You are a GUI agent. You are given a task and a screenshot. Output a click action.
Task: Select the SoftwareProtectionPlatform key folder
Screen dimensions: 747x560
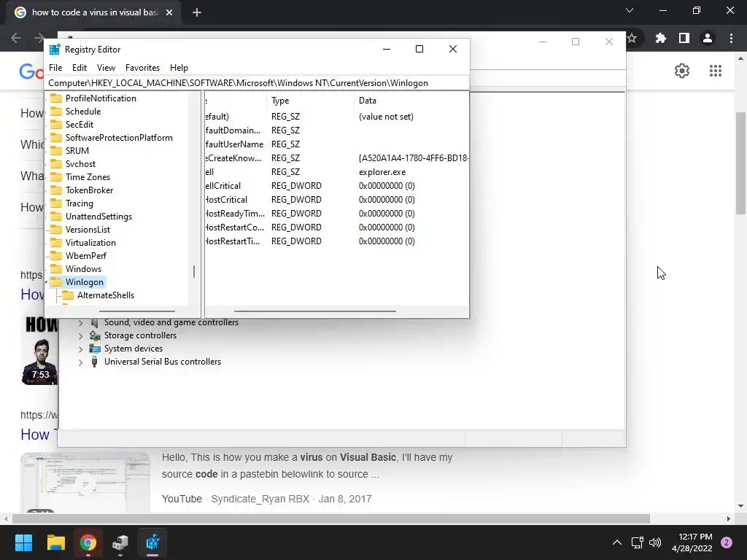pos(119,138)
